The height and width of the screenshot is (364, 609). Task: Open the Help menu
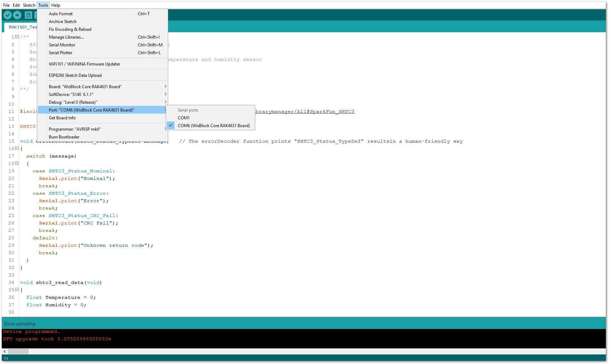tap(56, 5)
